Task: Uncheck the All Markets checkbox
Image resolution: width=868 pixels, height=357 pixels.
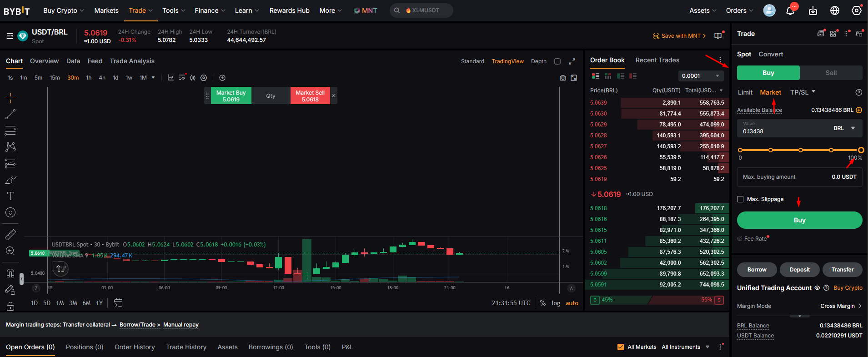Action: pos(621,347)
